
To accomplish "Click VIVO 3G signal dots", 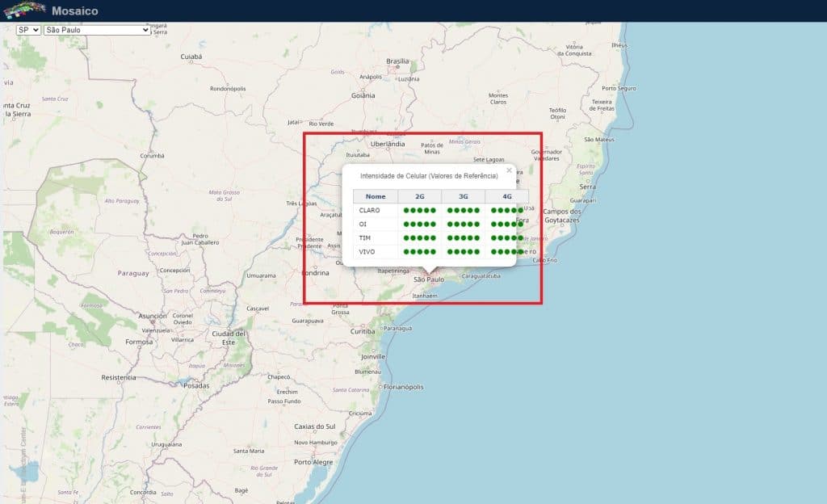I will (x=464, y=252).
